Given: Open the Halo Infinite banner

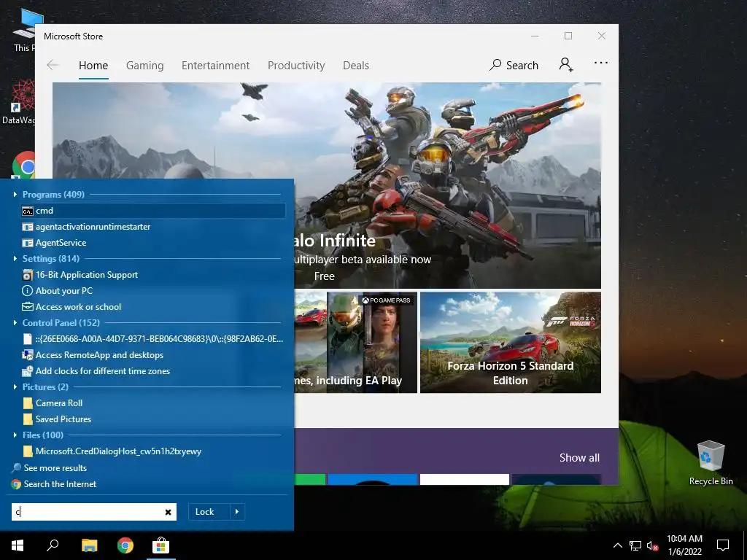Looking at the screenshot, I should click(x=327, y=185).
